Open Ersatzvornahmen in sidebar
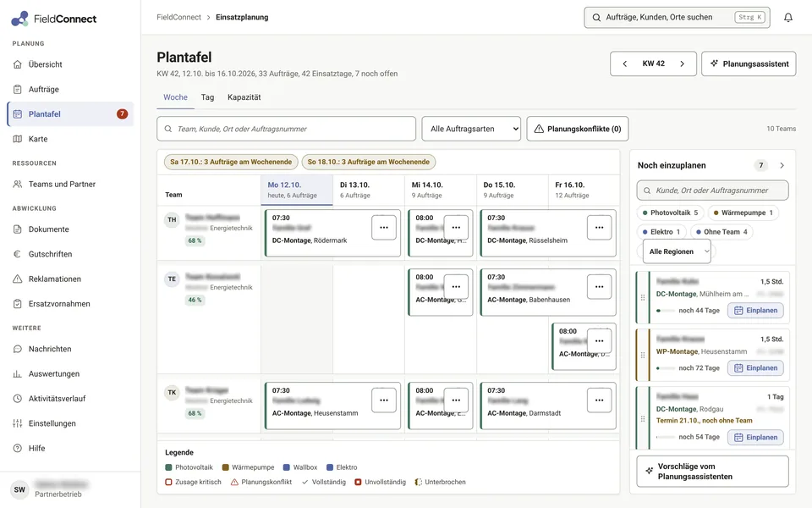The image size is (812, 508). click(70, 304)
